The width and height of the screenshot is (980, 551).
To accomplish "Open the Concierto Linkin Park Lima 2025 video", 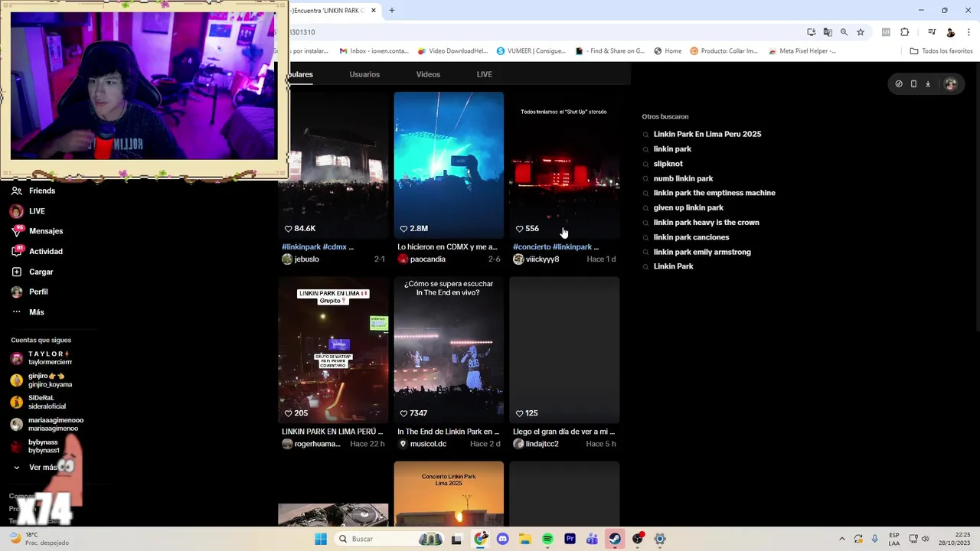I will click(449, 494).
